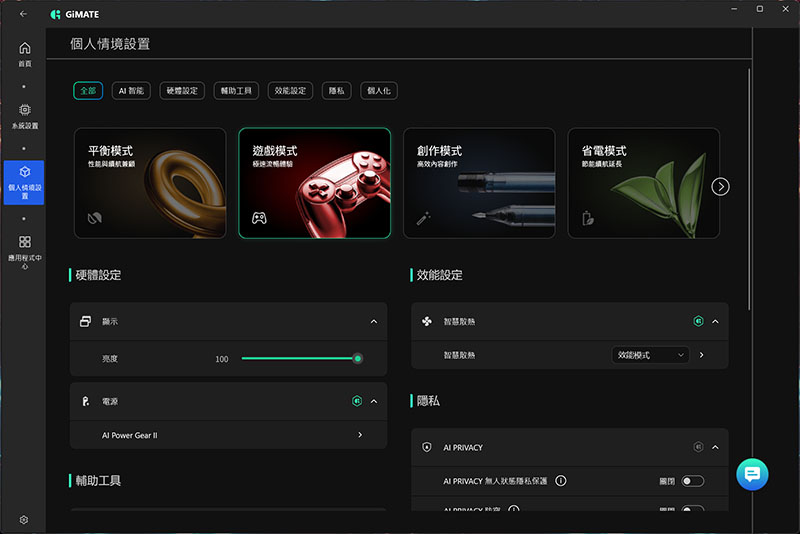Viewport: 800px width, 534px height.
Task: Select the AI 智能 filter tab
Action: pos(132,91)
